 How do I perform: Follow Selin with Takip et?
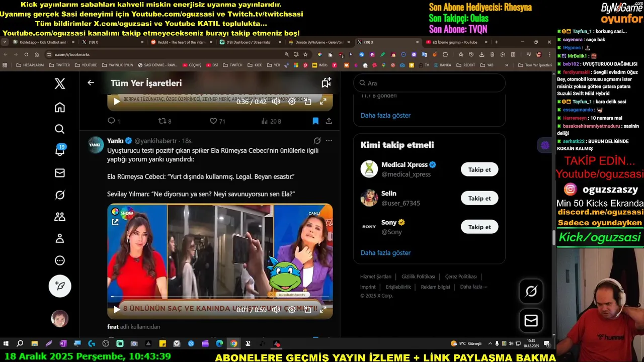[479, 198]
